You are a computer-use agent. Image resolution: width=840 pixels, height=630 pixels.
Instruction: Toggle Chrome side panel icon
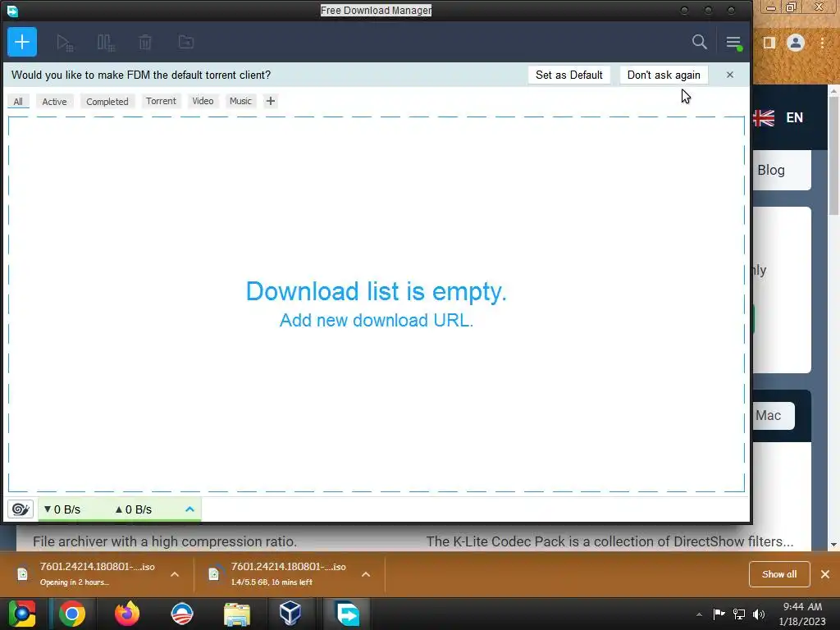point(769,43)
